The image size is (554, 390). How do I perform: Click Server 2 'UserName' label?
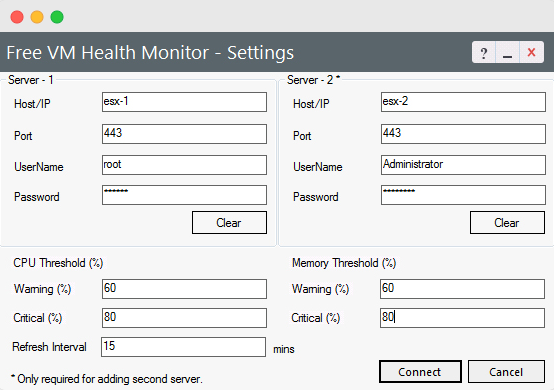[x=318, y=167]
